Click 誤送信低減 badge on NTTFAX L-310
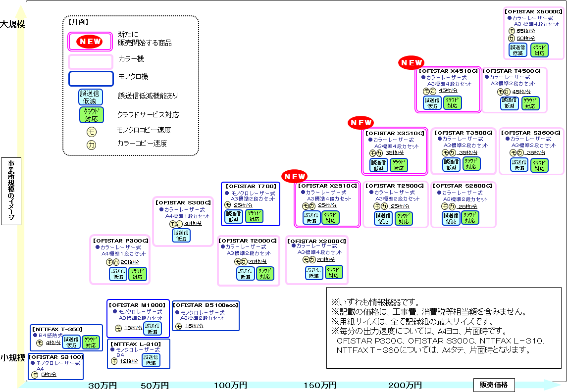 click(151, 360)
